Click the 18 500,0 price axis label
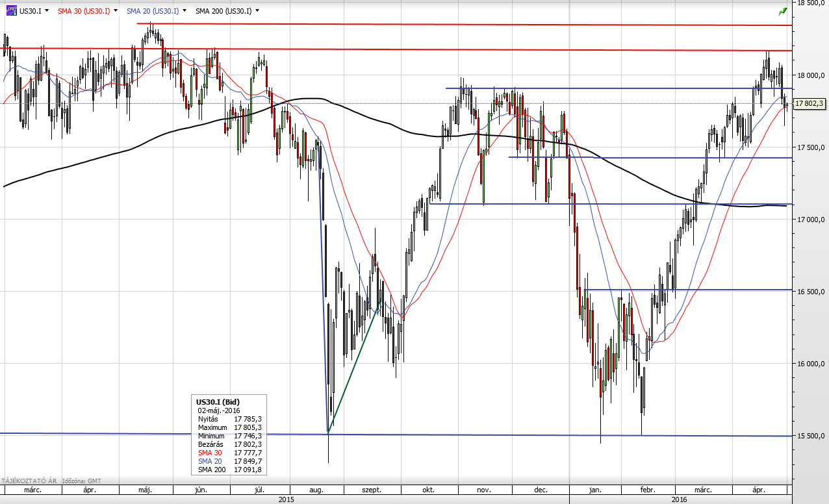This screenshot has height=504, width=829. [810, 3]
